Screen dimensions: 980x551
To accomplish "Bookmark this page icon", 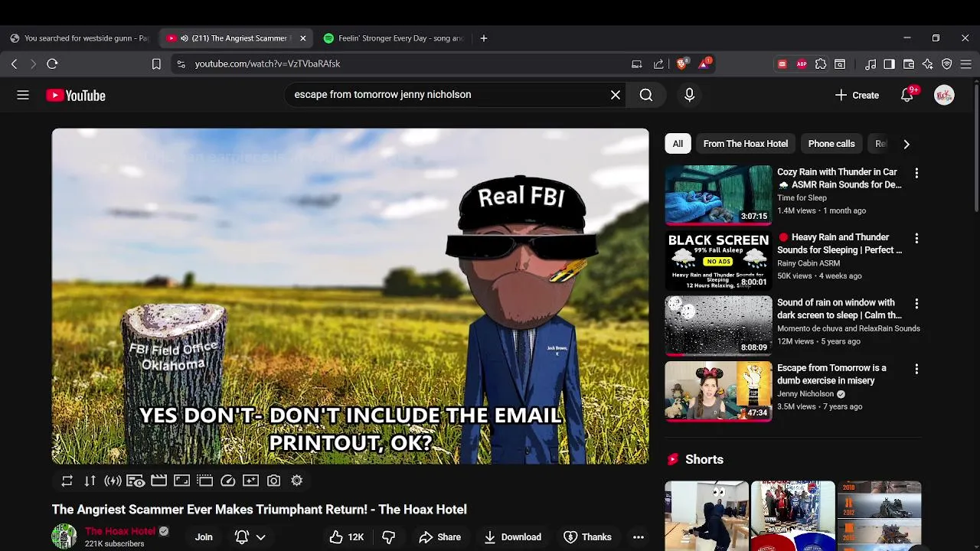I will pyautogui.click(x=156, y=64).
